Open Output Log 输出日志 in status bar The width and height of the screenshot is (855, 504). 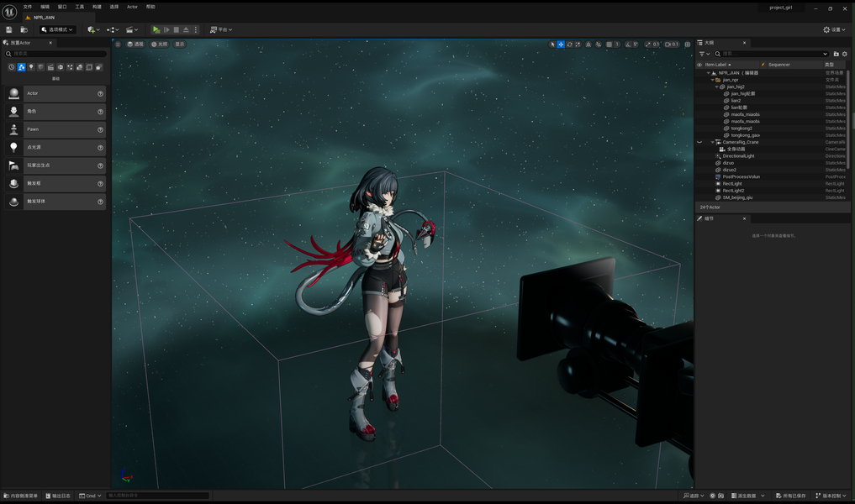[x=58, y=496]
